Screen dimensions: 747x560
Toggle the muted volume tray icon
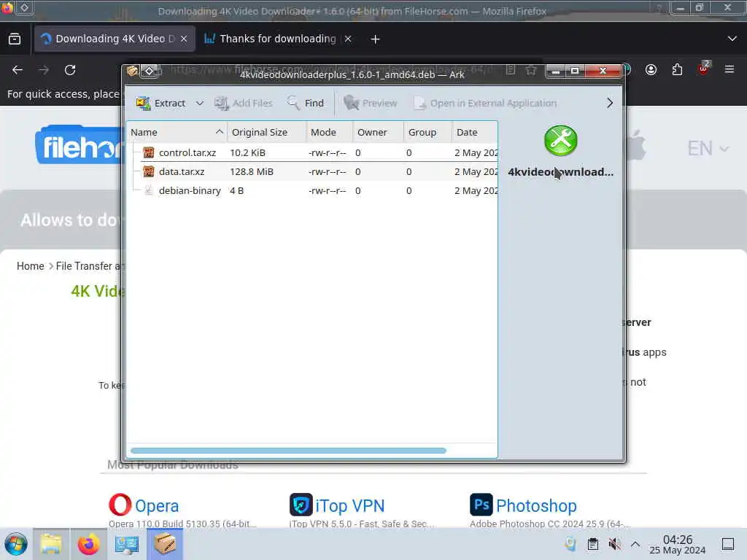pos(614,544)
